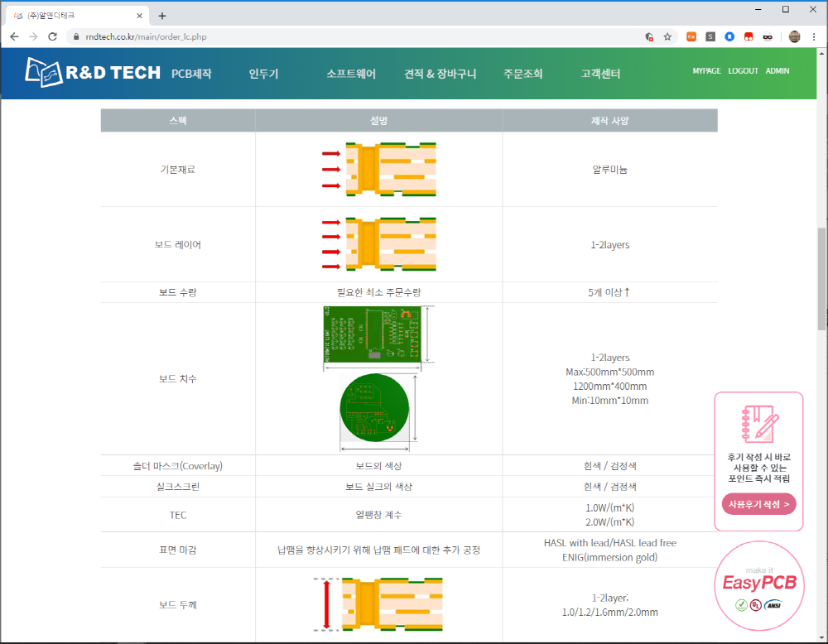Open the 소프트웨어 menu
The image size is (828, 644).
(x=350, y=74)
